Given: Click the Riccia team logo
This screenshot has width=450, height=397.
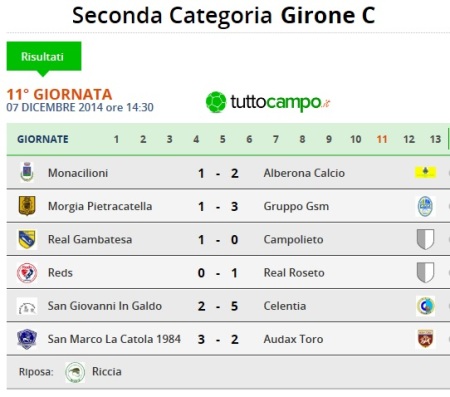Looking at the screenshot, I should click(75, 372).
